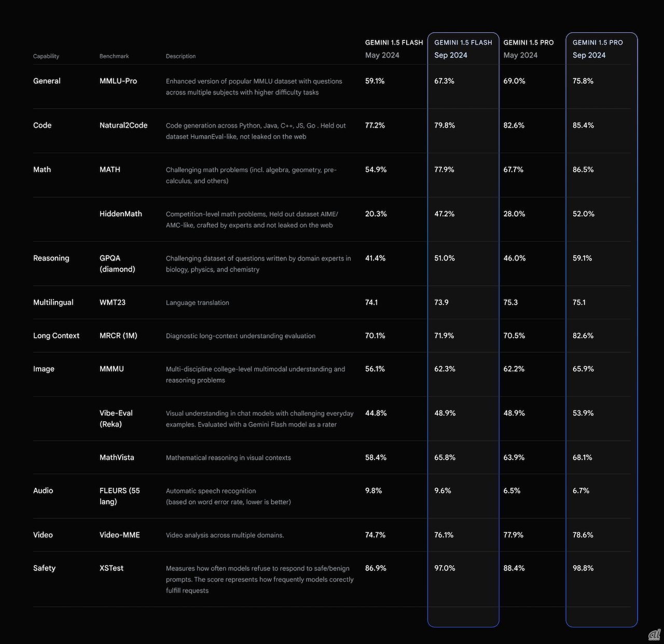This screenshot has height=644, width=664.
Task: Click the Multilingual capability label
Action: [x=53, y=302]
